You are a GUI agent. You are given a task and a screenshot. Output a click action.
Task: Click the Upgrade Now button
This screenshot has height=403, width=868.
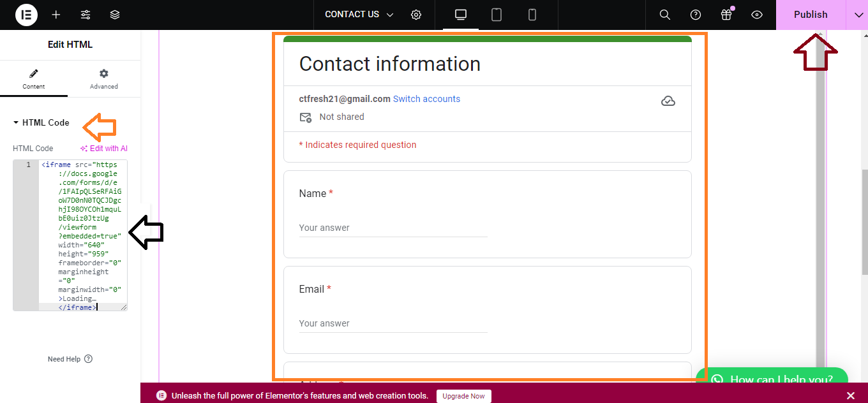coord(464,396)
